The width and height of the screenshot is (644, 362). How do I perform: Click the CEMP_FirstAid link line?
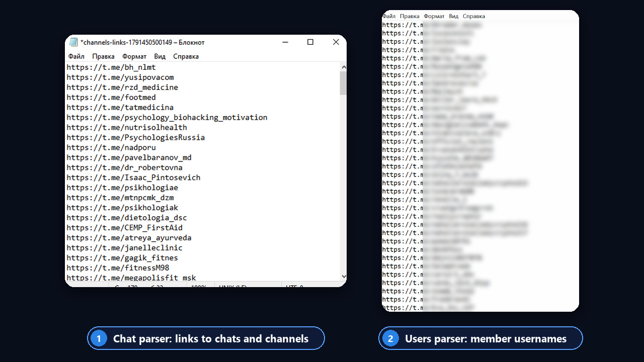click(x=125, y=228)
